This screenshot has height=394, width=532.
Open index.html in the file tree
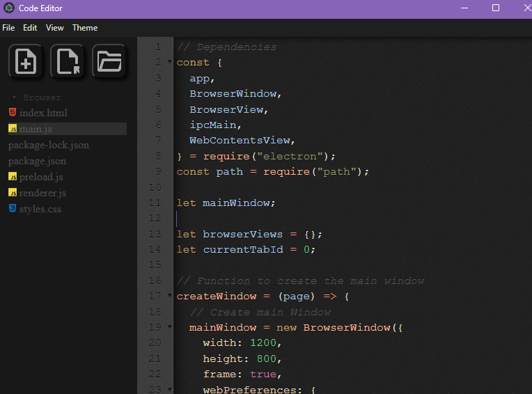(x=43, y=113)
